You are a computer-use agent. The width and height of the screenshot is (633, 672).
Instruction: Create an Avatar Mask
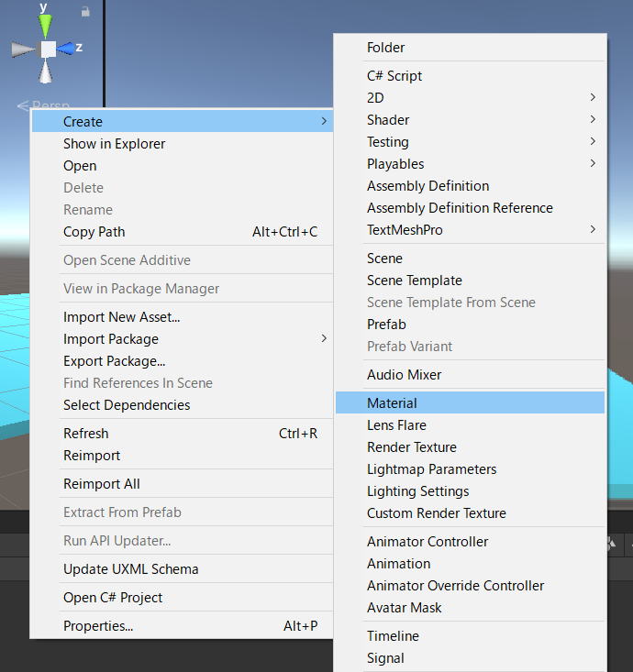click(470, 607)
